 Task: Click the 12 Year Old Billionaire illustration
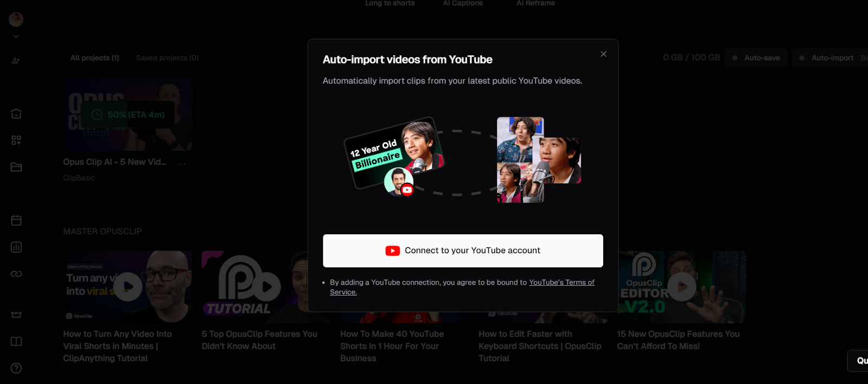point(394,155)
